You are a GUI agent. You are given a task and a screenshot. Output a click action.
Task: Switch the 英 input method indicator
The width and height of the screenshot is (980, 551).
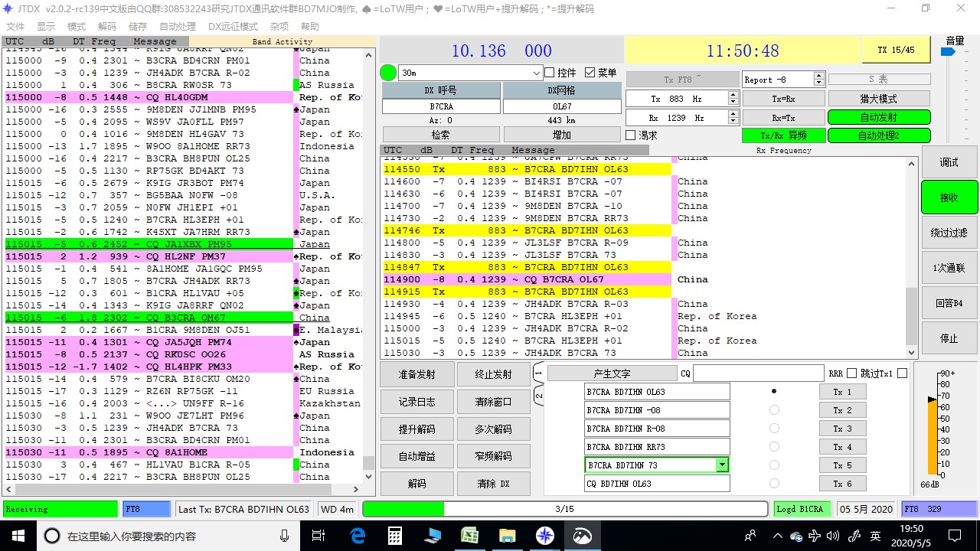(875, 536)
